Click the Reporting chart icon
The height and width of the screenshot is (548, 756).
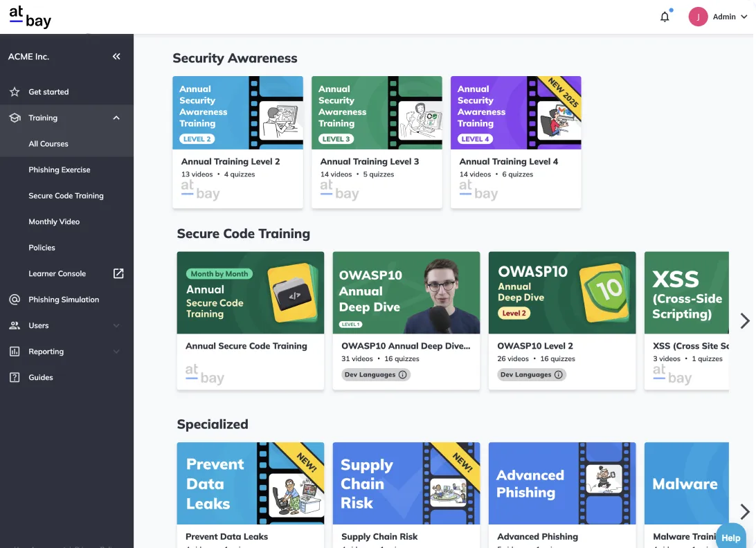click(15, 351)
